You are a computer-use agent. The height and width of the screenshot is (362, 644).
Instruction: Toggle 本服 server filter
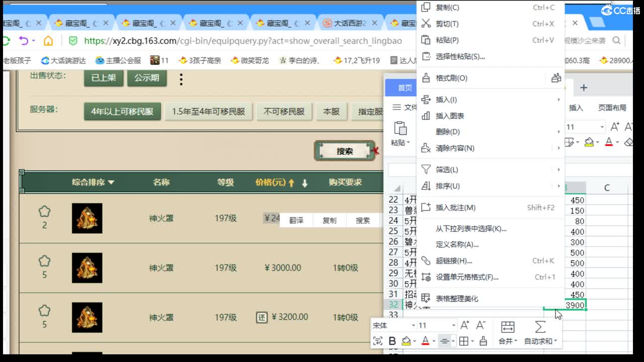[x=332, y=112]
